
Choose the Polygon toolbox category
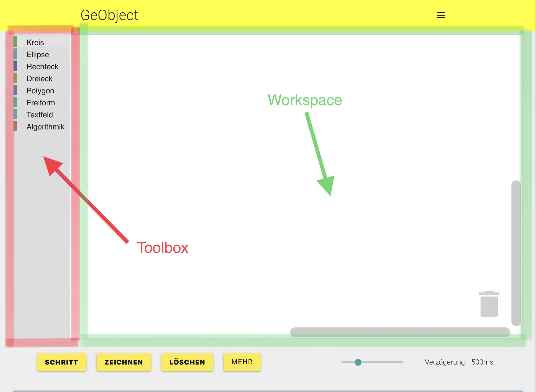42,90
